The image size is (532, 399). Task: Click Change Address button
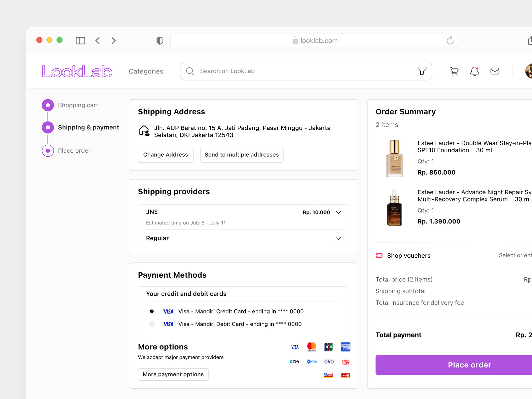pos(165,155)
